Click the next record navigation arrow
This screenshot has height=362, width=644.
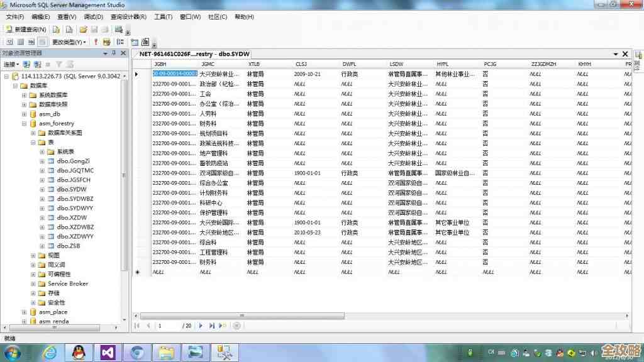tap(201, 326)
